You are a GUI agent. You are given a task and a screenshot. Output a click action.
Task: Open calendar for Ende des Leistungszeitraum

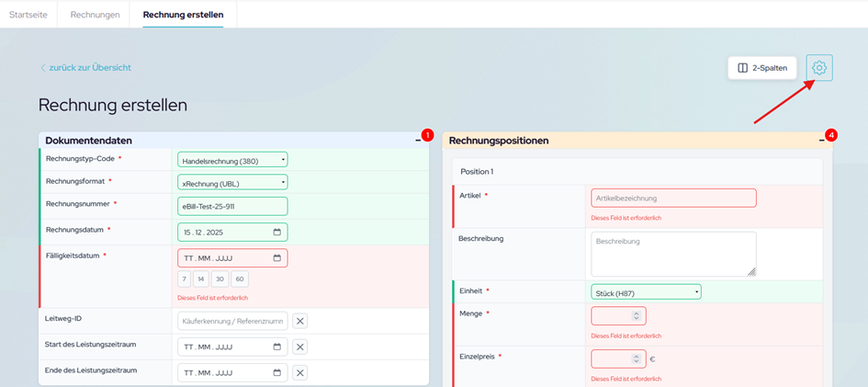[x=276, y=372]
